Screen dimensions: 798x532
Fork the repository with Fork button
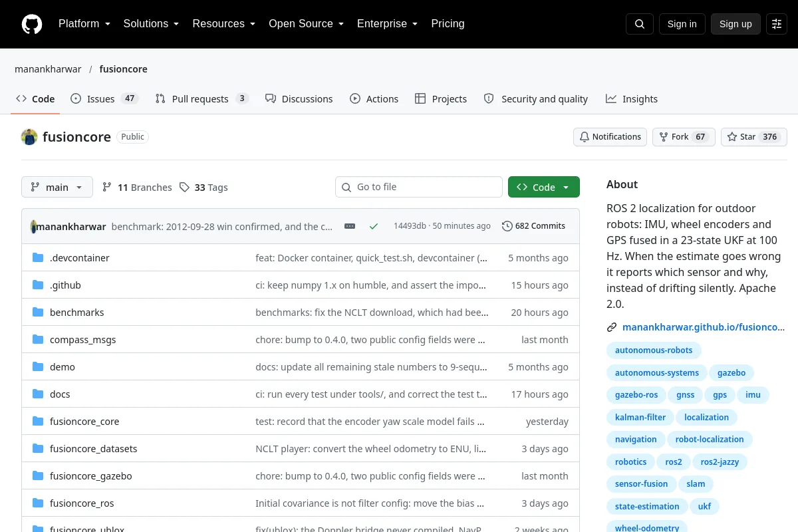click(684, 137)
